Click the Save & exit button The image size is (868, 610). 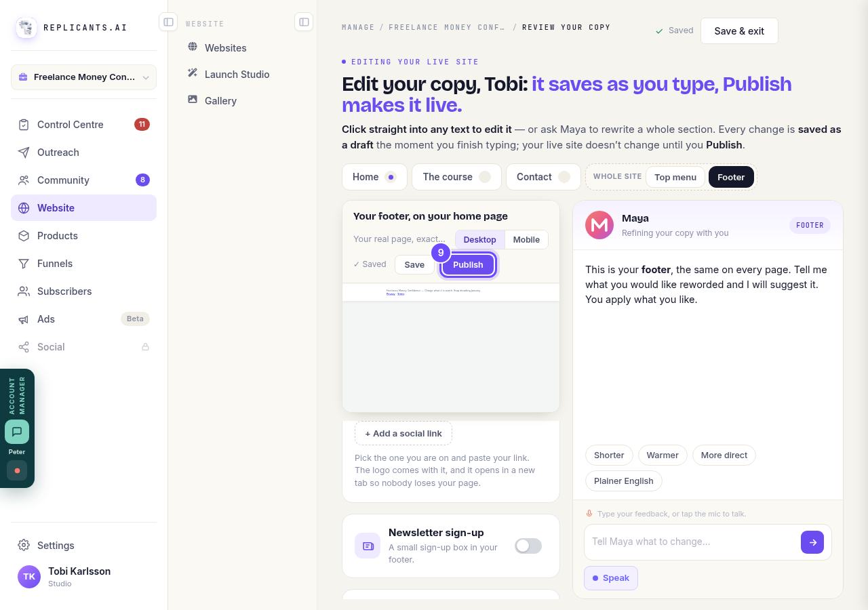(x=739, y=31)
